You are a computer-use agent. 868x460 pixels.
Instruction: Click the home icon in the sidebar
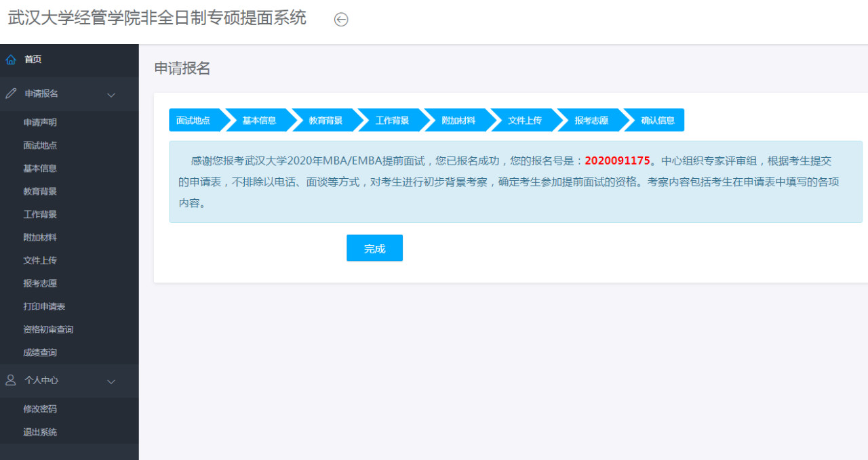pyautogui.click(x=11, y=60)
